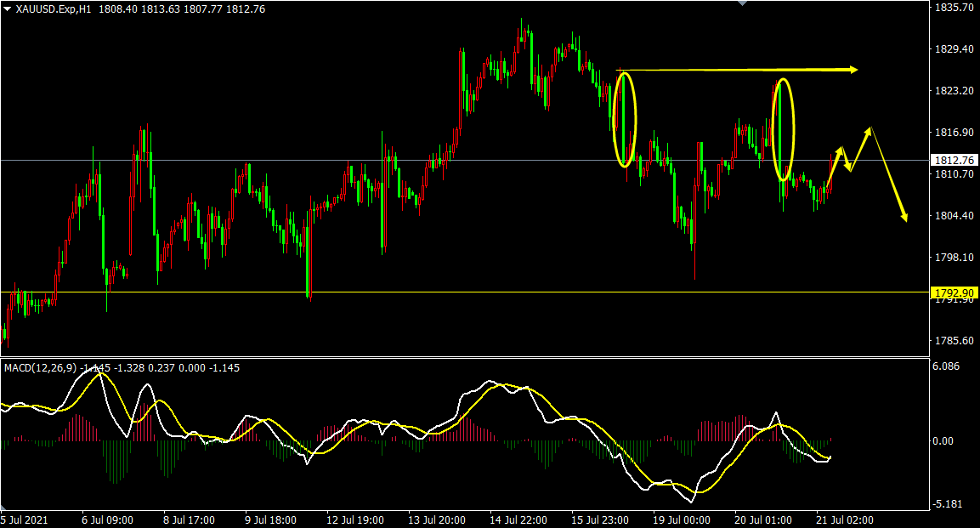Viewport: 980px width, 528px height.
Task: Select the yellow ellipse around the 15 Jul candle
Action: click(x=625, y=119)
